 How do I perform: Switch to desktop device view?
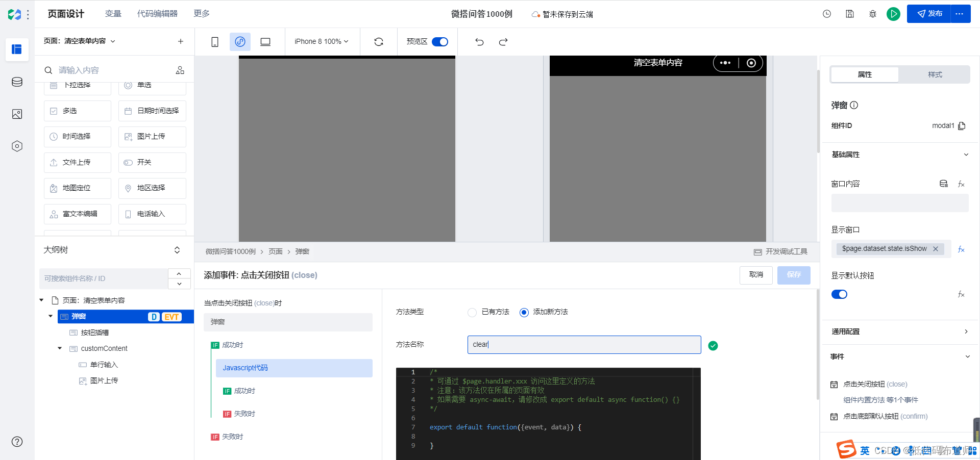tap(265, 42)
